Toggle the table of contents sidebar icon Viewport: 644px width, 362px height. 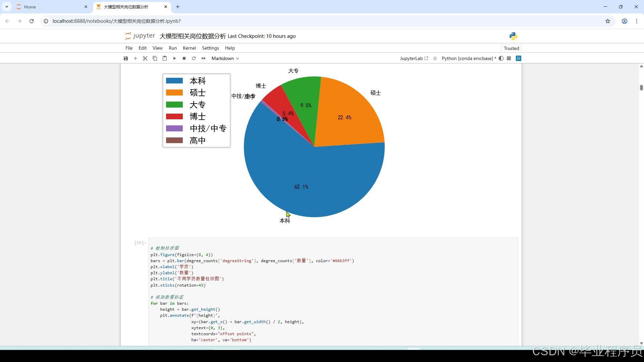point(509,58)
